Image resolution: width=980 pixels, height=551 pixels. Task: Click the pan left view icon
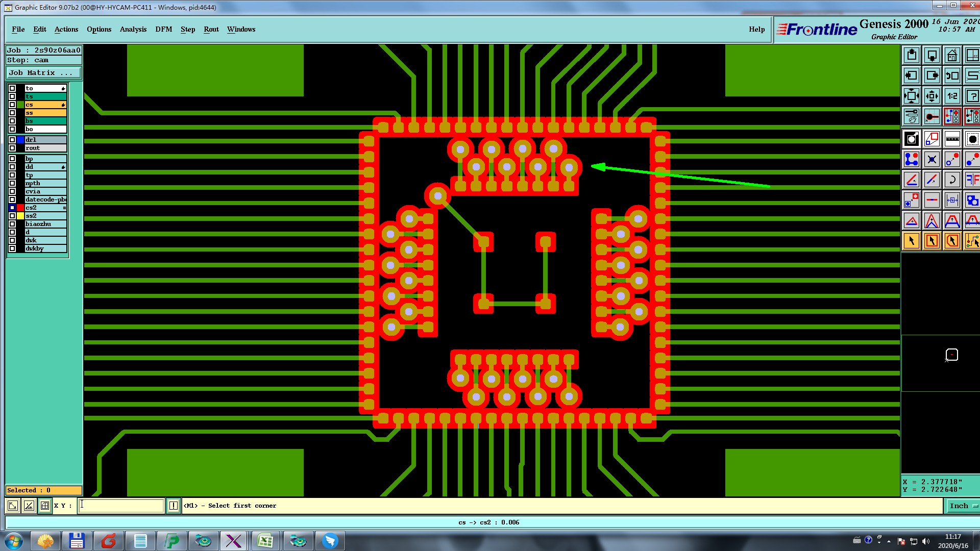[911, 76]
